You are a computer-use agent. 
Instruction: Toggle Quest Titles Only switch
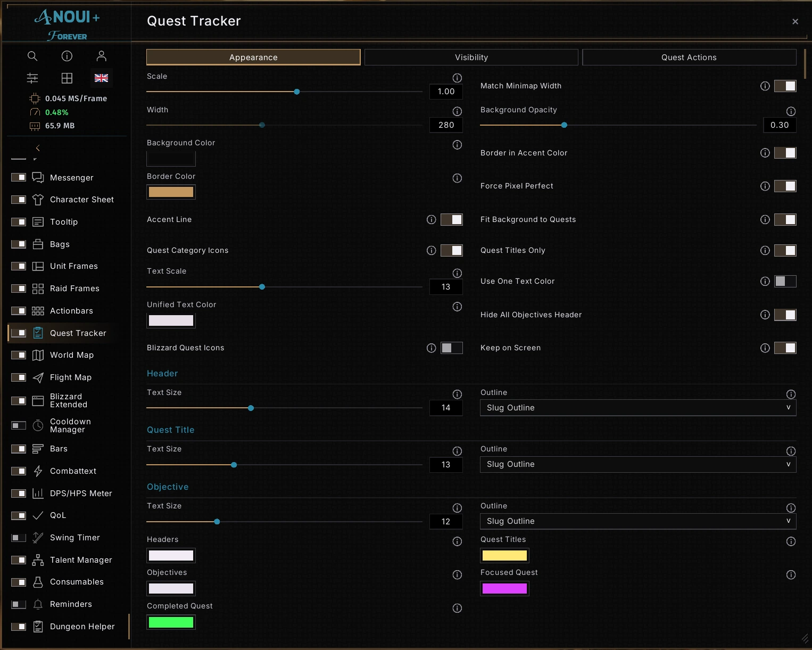coord(785,251)
